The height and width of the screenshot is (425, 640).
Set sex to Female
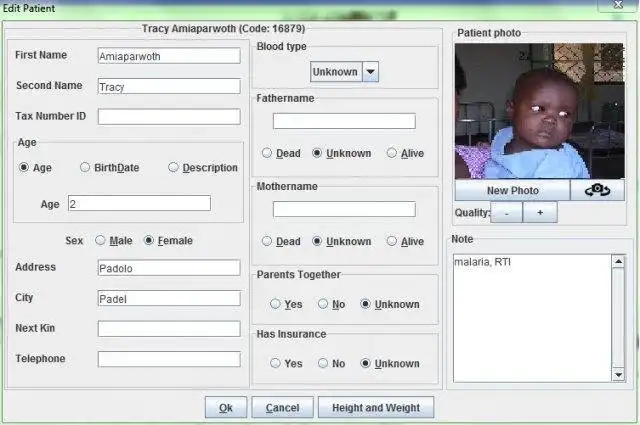tap(149, 240)
